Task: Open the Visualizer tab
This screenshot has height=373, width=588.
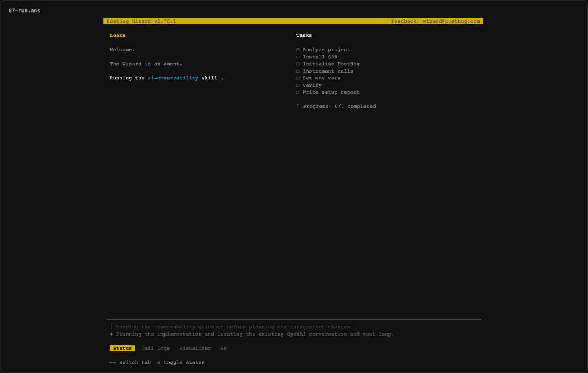Action: (x=195, y=348)
